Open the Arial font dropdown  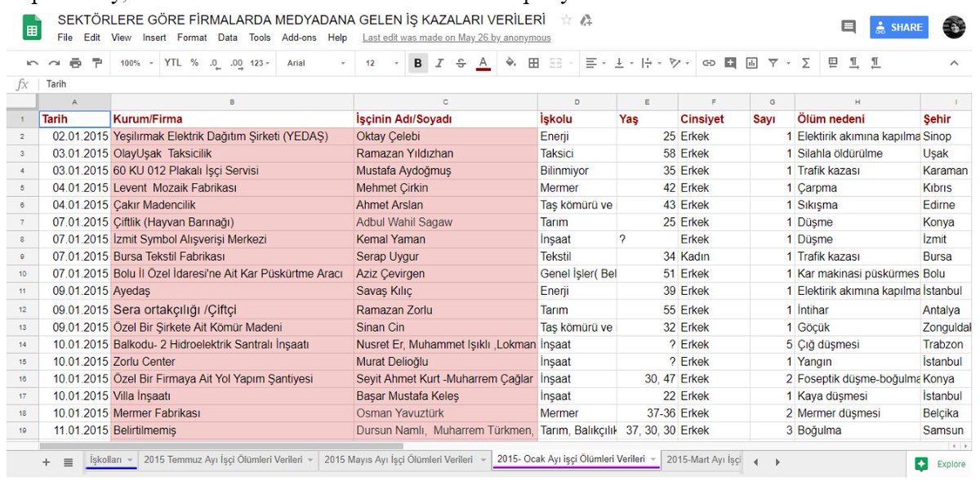[316, 63]
